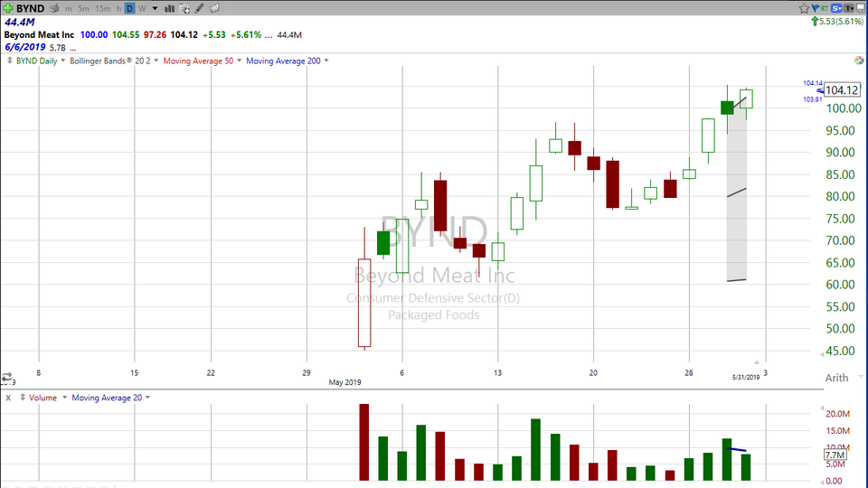Open the T dropdown button
The height and width of the screenshot is (488, 868).
click(849, 8)
